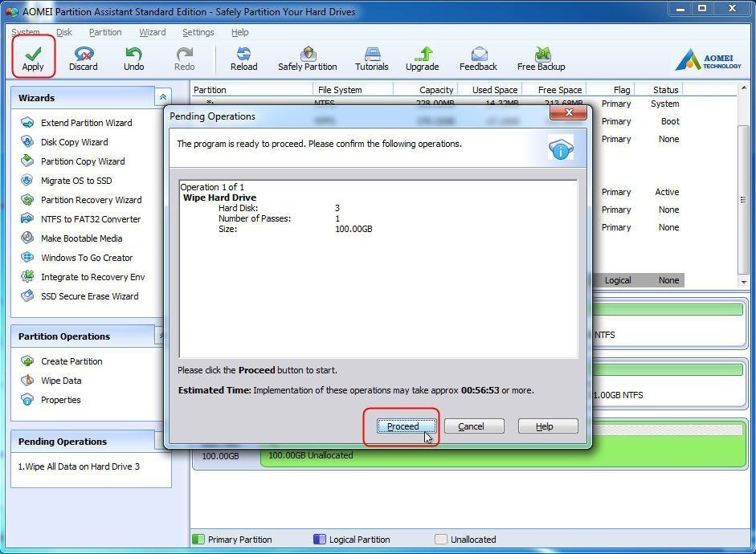Launch the Extend Partition Wizard
The height and width of the screenshot is (554, 756).
tap(77, 123)
